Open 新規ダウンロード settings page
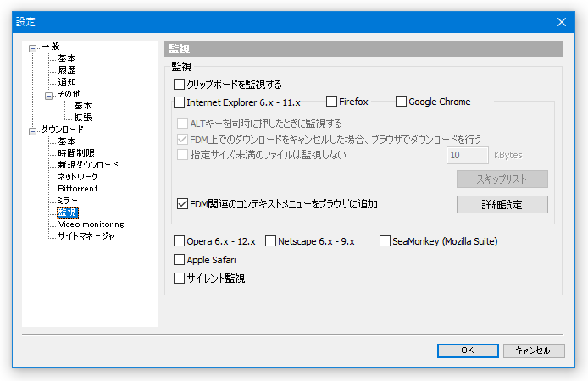The image size is (588, 381). pyautogui.click(x=88, y=165)
